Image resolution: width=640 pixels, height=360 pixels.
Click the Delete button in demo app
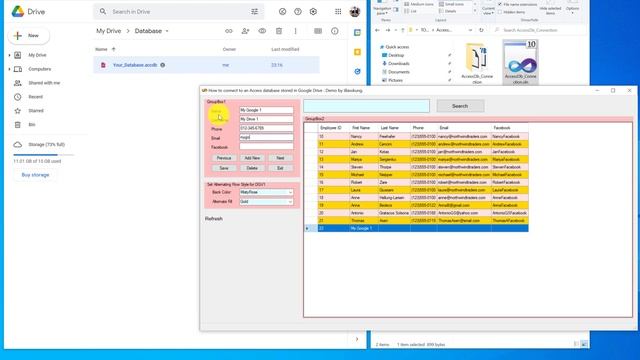pyautogui.click(x=252, y=168)
